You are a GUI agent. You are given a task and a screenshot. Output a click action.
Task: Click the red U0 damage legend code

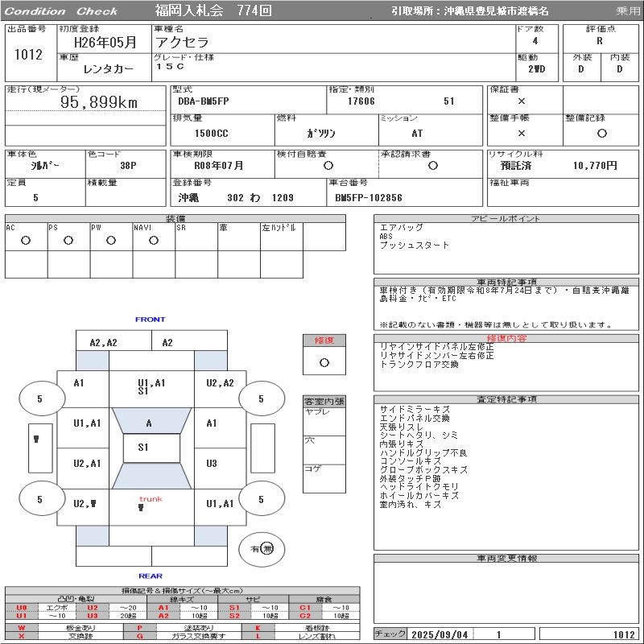22,608
